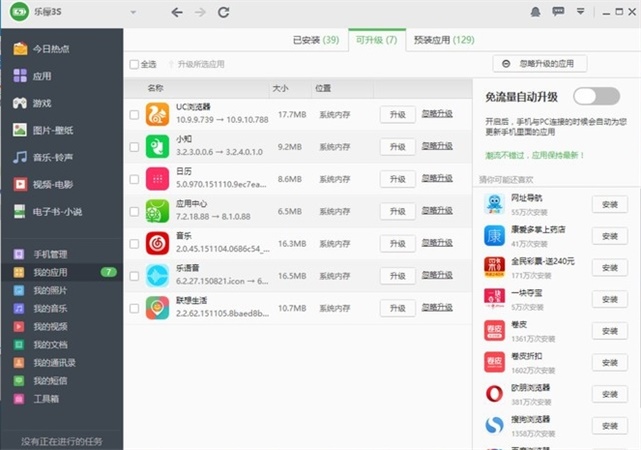Click the 应用中心 app icon

pyautogui.click(x=157, y=211)
